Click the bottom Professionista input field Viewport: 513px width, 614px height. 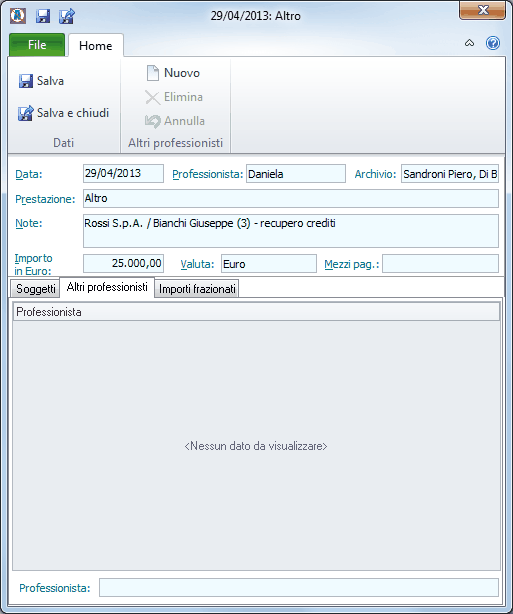(299, 588)
